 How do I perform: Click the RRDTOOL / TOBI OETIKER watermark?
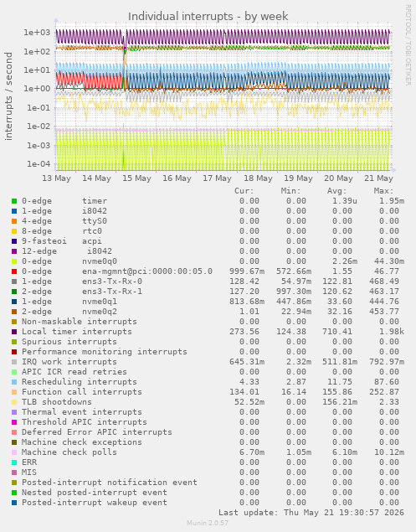408,45
